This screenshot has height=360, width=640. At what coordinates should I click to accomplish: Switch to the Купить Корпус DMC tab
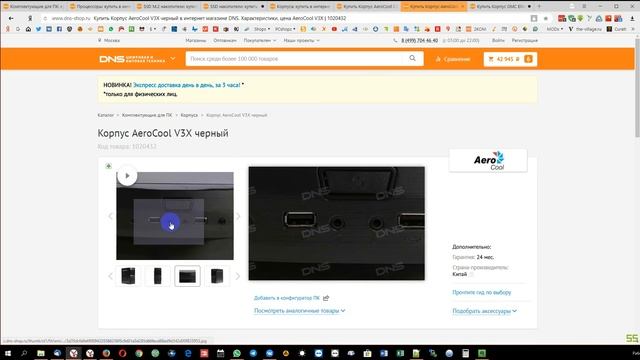(501, 7)
